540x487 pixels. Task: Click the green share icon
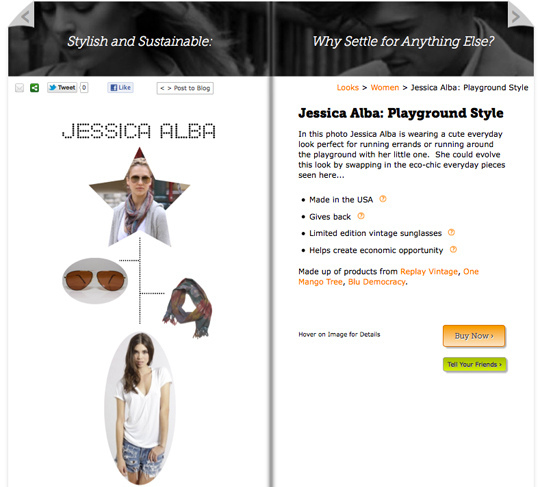pyautogui.click(x=34, y=88)
